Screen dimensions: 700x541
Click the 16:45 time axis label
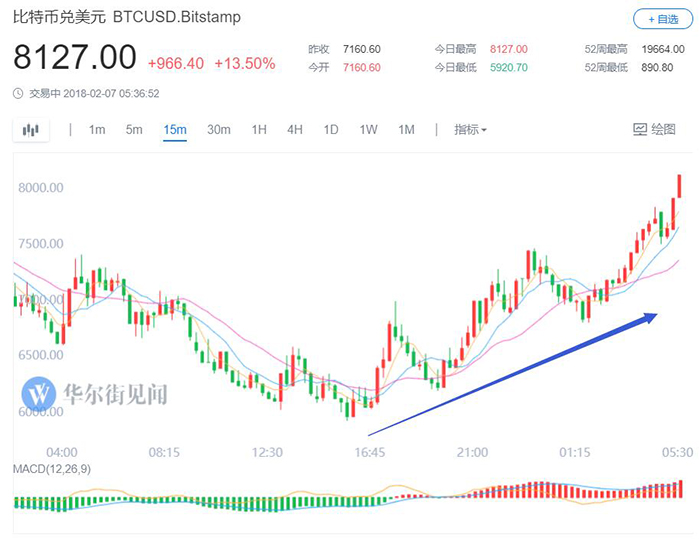point(370,452)
